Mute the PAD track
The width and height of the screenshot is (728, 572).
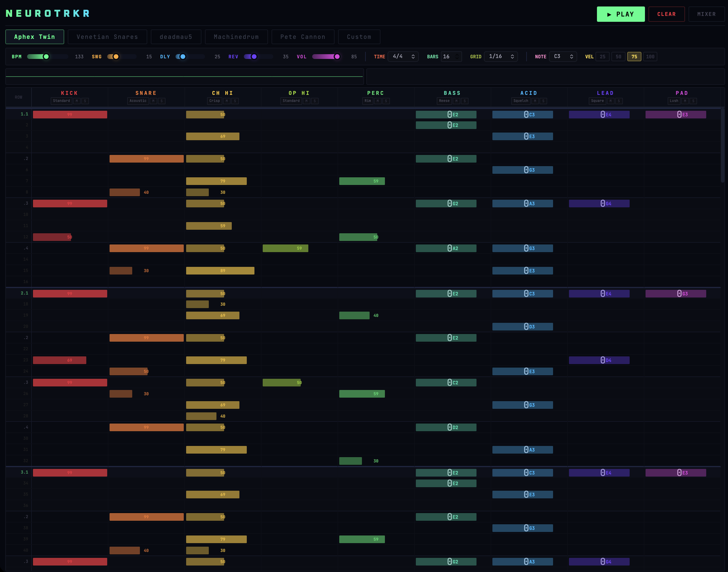click(685, 101)
